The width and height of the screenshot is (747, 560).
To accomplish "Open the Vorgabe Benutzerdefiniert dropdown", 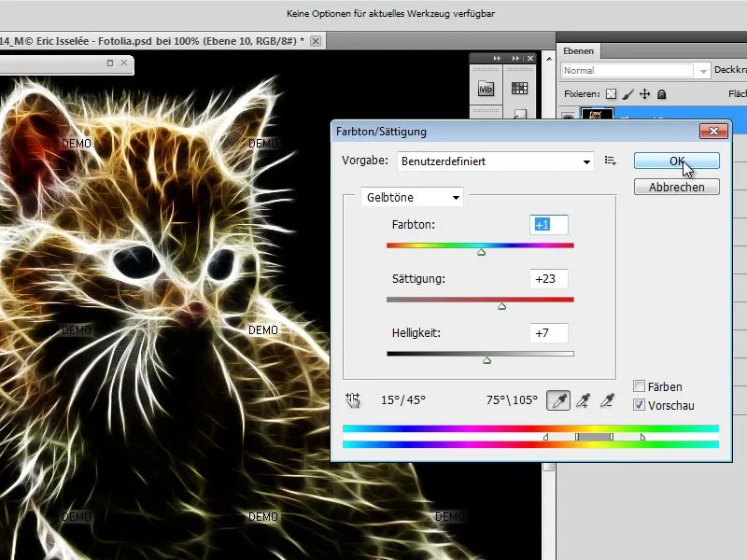I will (x=496, y=161).
